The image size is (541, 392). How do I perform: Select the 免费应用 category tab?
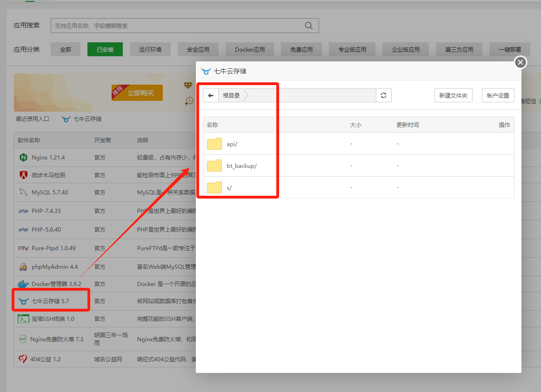(x=301, y=49)
